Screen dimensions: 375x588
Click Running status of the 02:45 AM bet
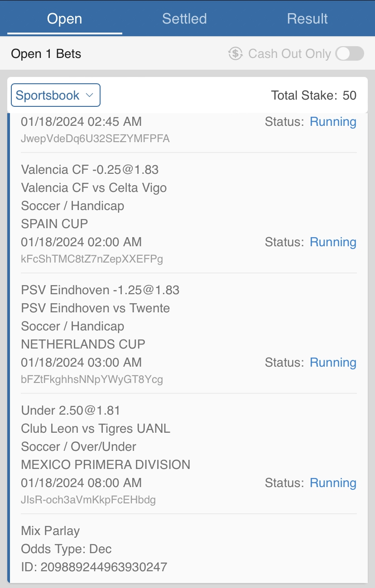click(x=333, y=122)
